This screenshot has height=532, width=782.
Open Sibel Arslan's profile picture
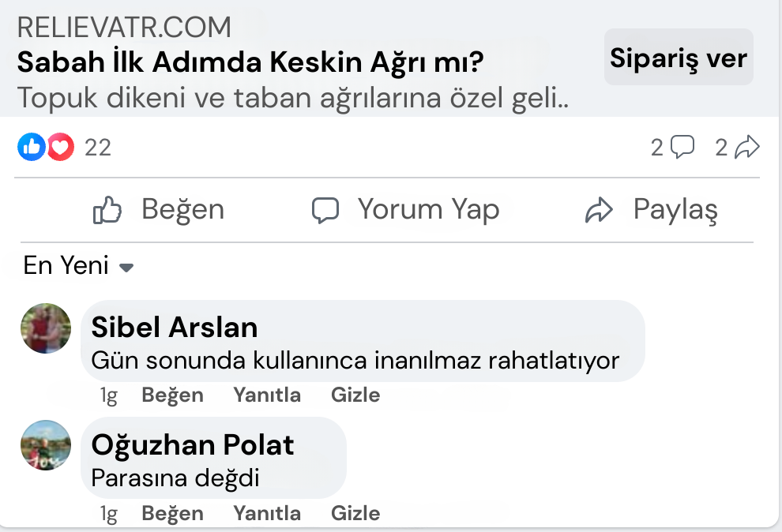tap(46, 328)
